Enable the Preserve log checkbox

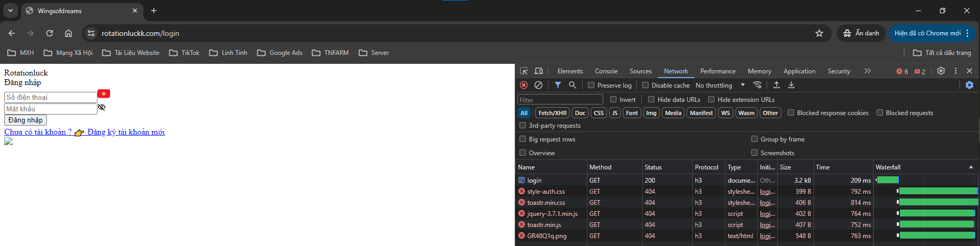[591, 85]
